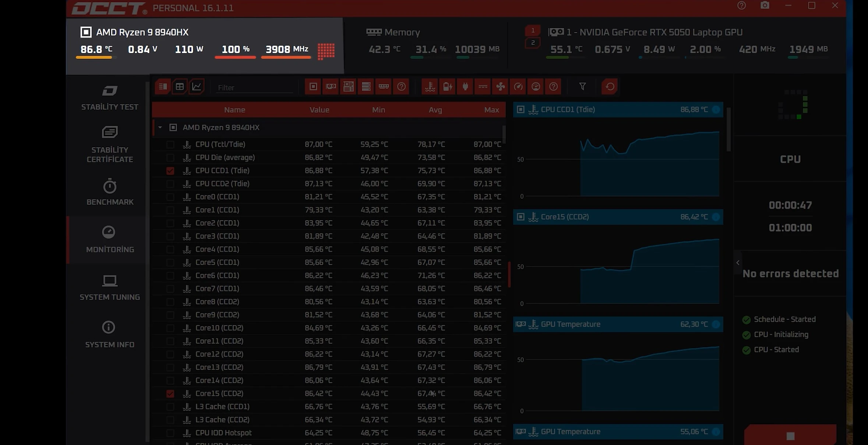Uncheck the CPU CCD1 (Tdie) checkbox

coord(170,171)
